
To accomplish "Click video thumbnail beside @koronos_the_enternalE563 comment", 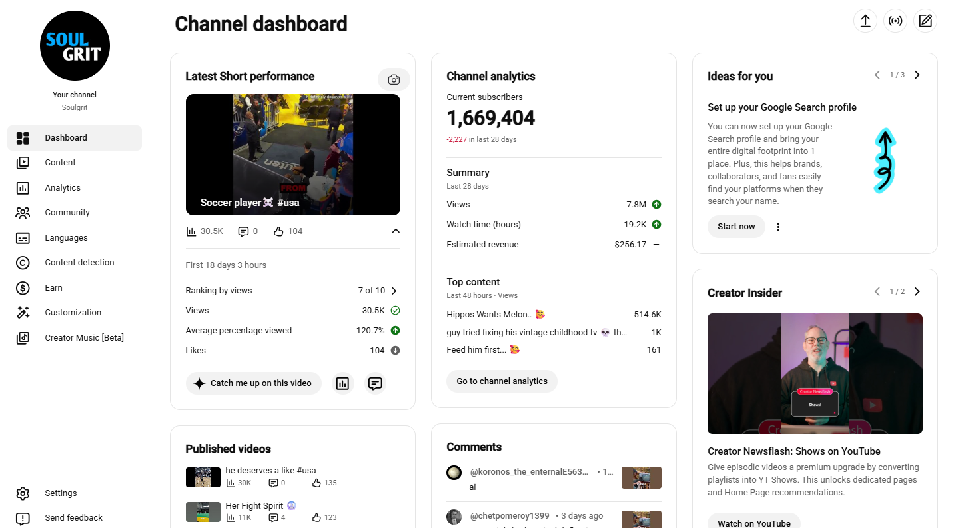I will tap(642, 477).
